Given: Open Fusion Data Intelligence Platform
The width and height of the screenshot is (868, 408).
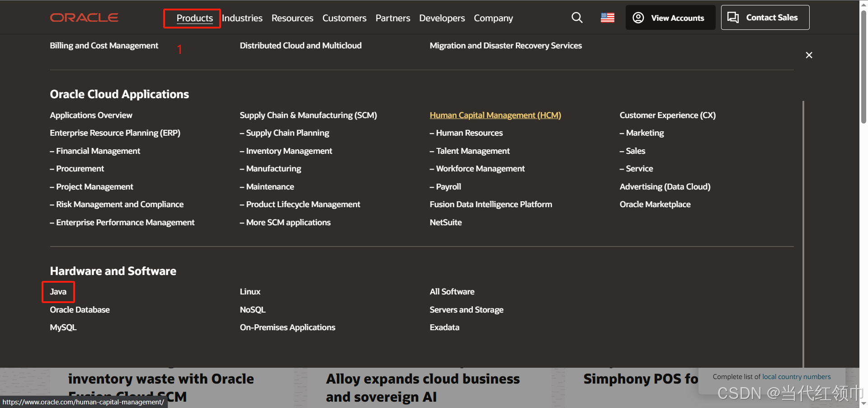Looking at the screenshot, I should click(x=491, y=204).
